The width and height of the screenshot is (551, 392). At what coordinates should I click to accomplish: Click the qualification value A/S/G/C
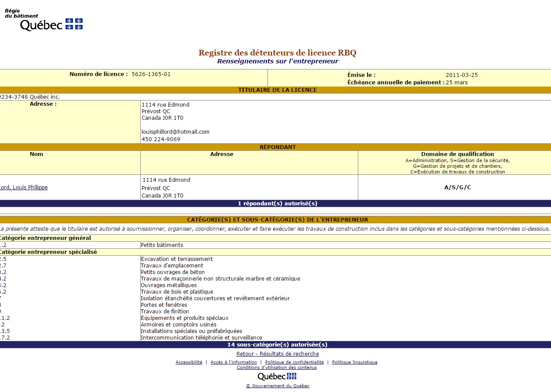(x=457, y=187)
